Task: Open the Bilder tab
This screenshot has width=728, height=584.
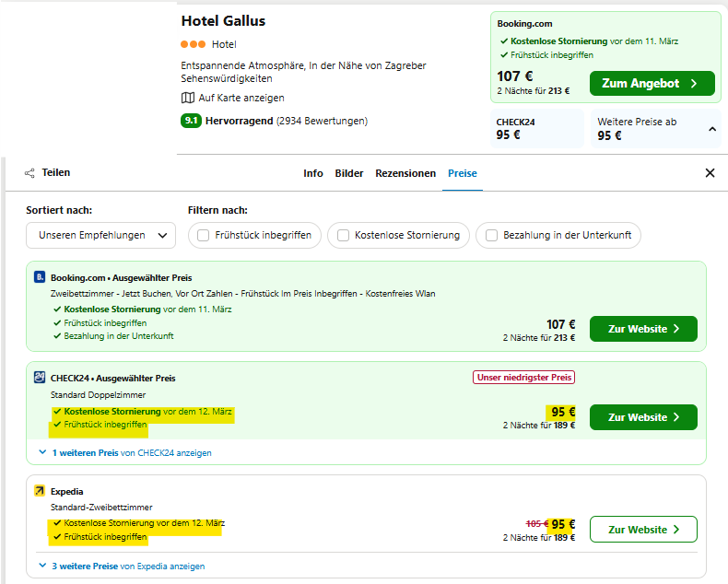Action: click(349, 173)
